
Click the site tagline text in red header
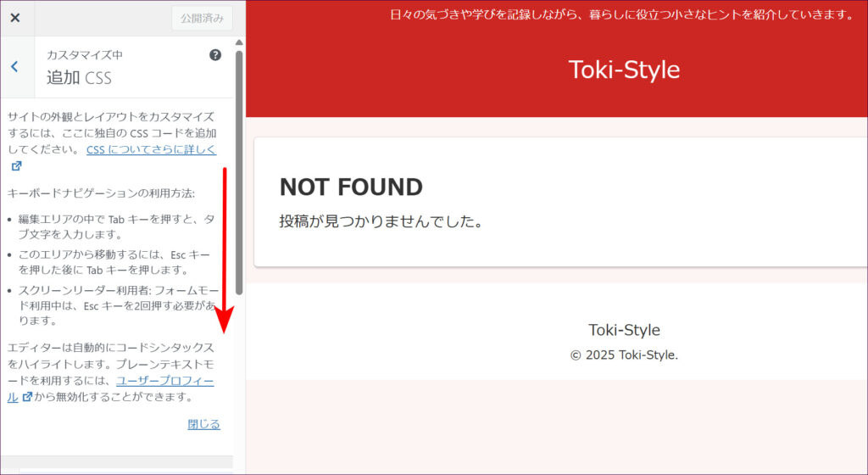pos(621,14)
